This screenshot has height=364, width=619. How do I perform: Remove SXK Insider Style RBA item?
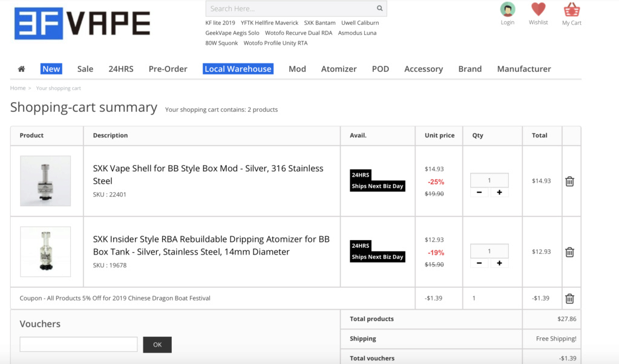click(x=569, y=252)
